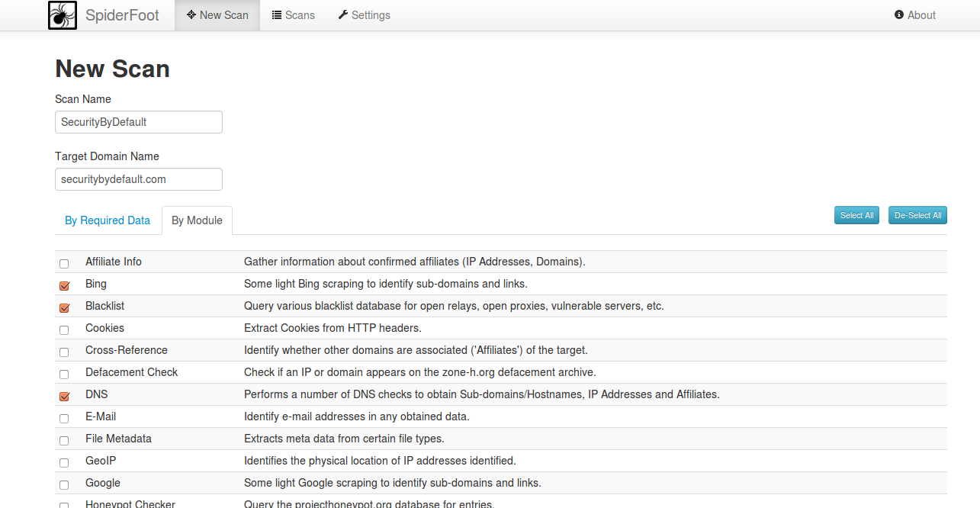Enable the File Metadata checkbox
Viewport: 980px width, 508px height.
click(x=64, y=440)
